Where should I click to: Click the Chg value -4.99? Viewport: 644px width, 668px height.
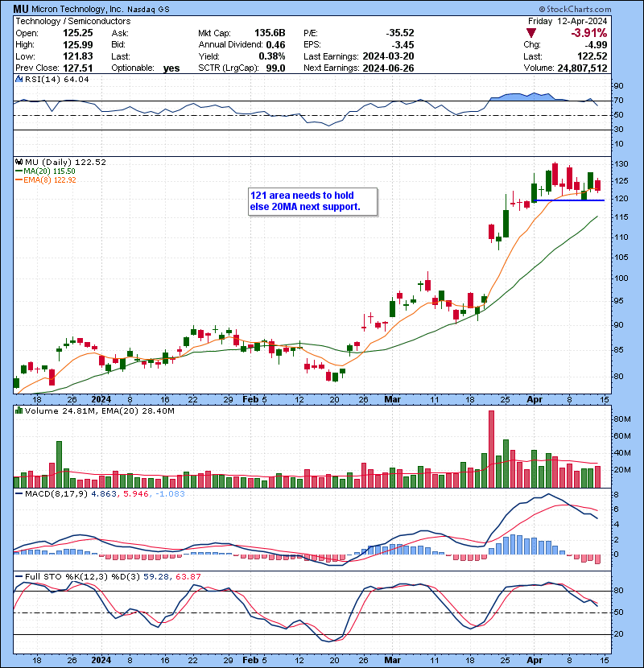point(596,45)
